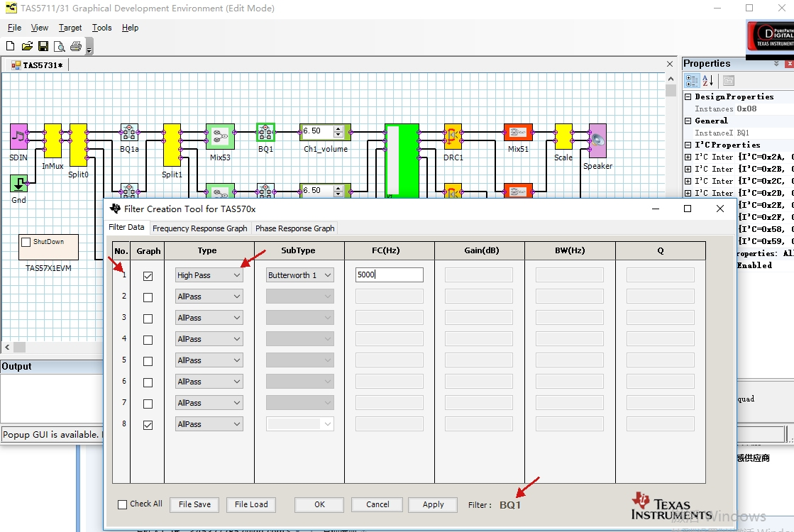Click the Print toolbar icon
794x532 pixels.
76,46
